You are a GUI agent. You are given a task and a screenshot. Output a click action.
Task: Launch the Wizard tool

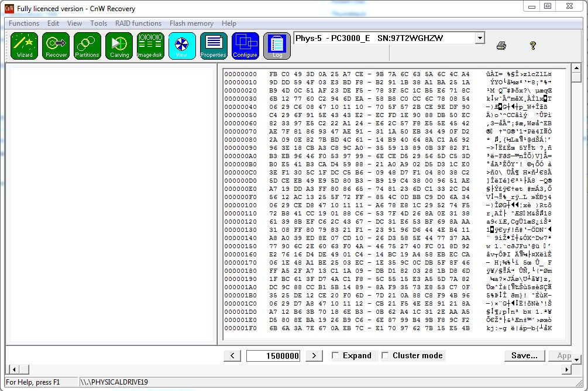[25, 46]
